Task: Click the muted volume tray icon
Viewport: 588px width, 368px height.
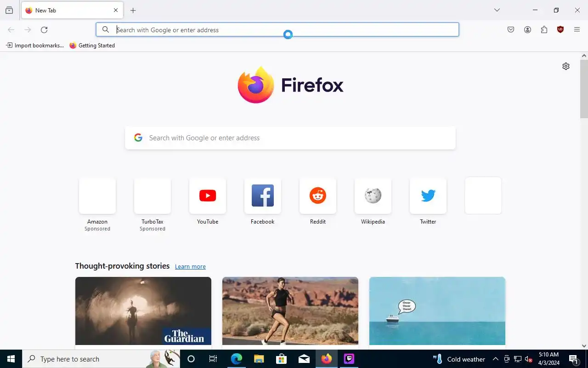Action: point(529,359)
